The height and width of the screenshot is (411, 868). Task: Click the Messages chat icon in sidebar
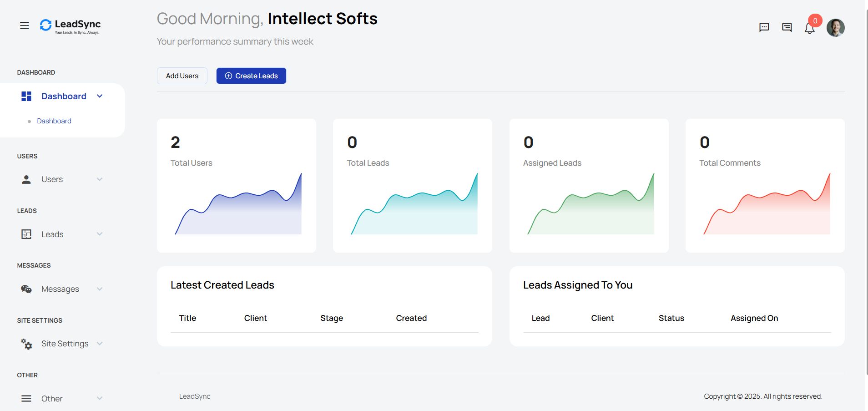coord(26,289)
